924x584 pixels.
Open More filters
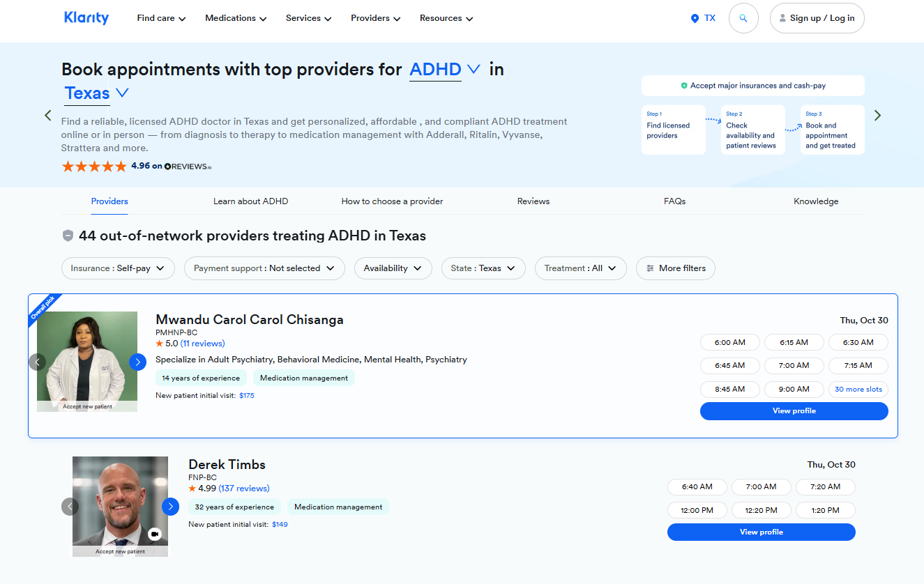675,268
